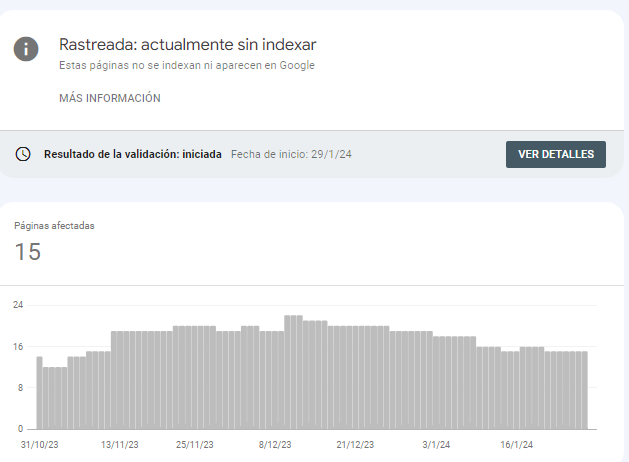Viewport: 629px width, 462px height.
Task: Click the 16 value on the chart's vertical axis
Action: pos(18,346)
